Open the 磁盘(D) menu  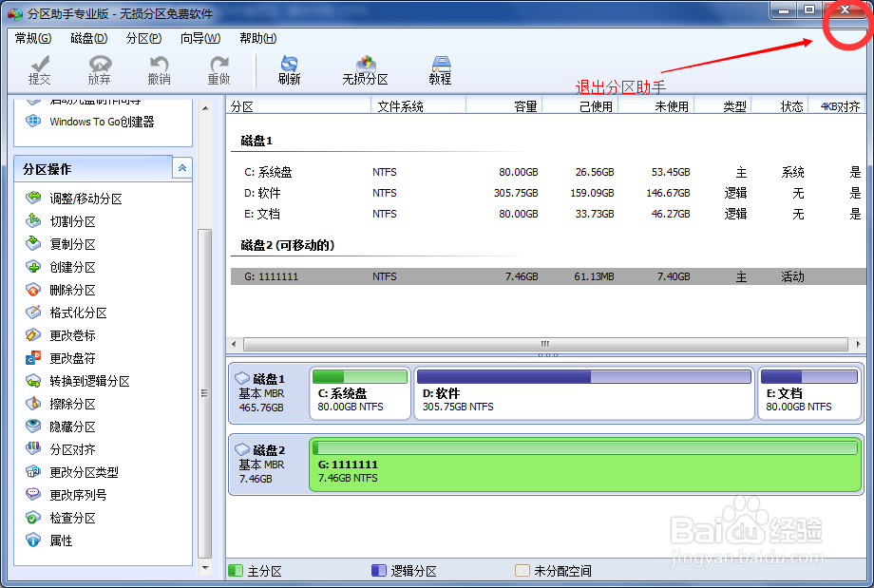point(88,38)
